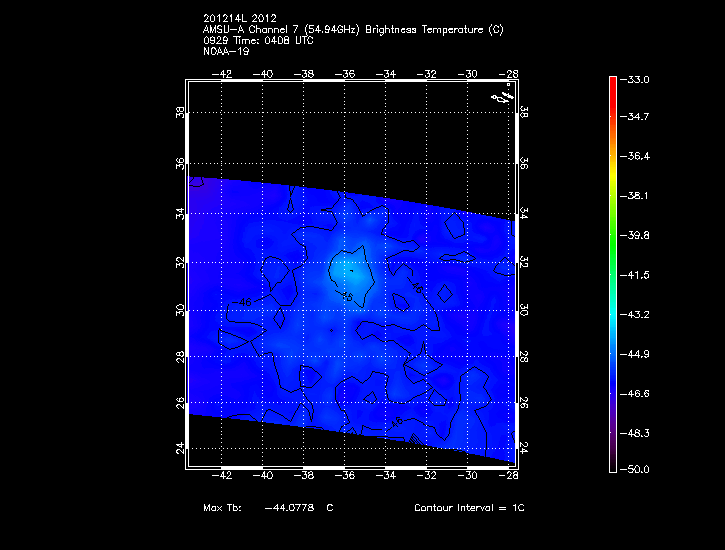Click the -45 contour label
Viewport: 725px width, 550px height.
(348, 296)
